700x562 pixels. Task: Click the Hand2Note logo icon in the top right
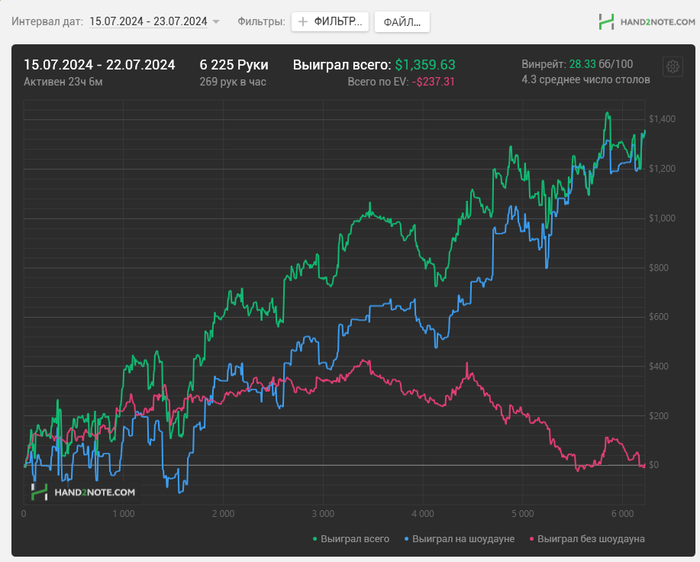point(606,21)
